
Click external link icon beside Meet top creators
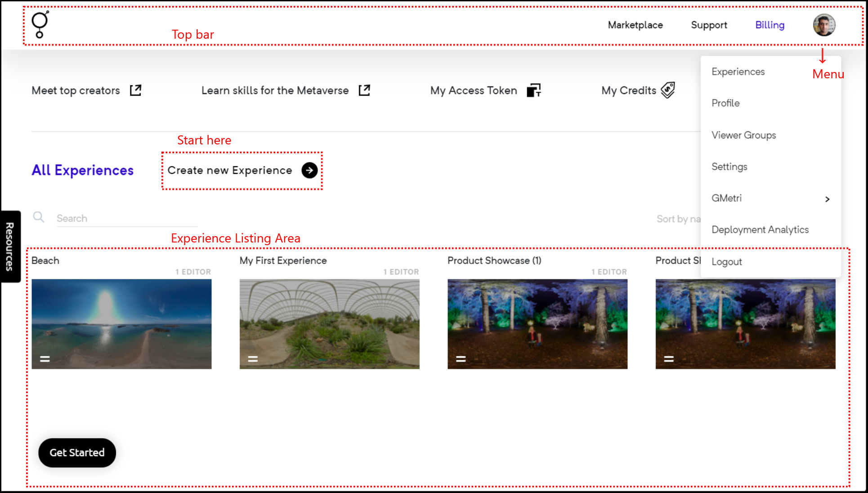(x=135, y=90)
